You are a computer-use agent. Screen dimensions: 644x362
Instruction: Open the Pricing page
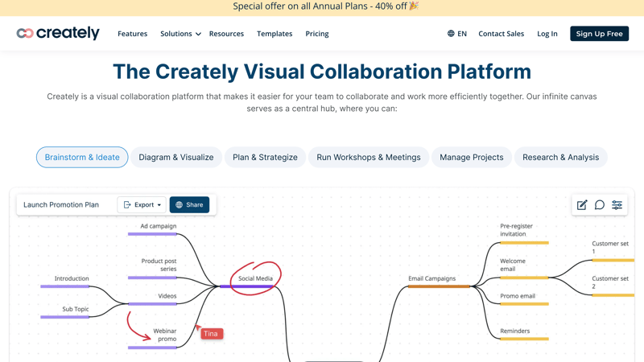pyautogui.click(x=316, y=34)
